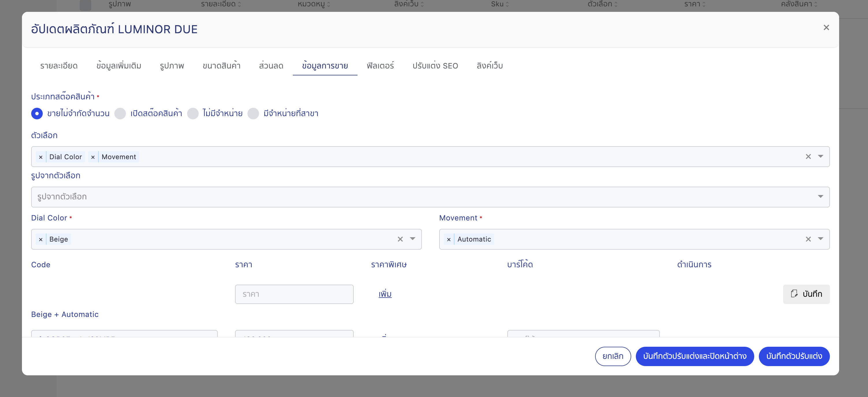Select ขายไม่จำกัดจำนวน stock type

(37, 113)
